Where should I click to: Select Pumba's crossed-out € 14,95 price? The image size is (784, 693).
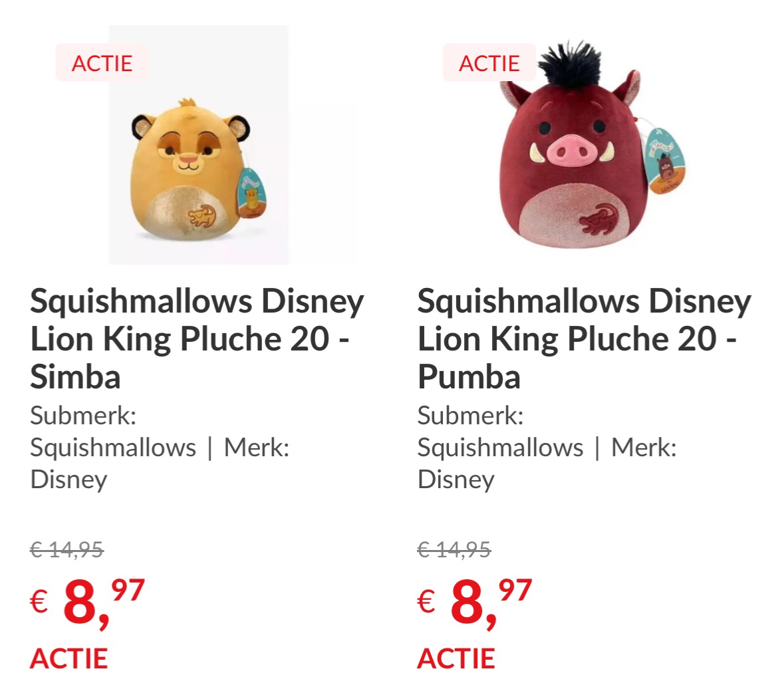[454, 550]
